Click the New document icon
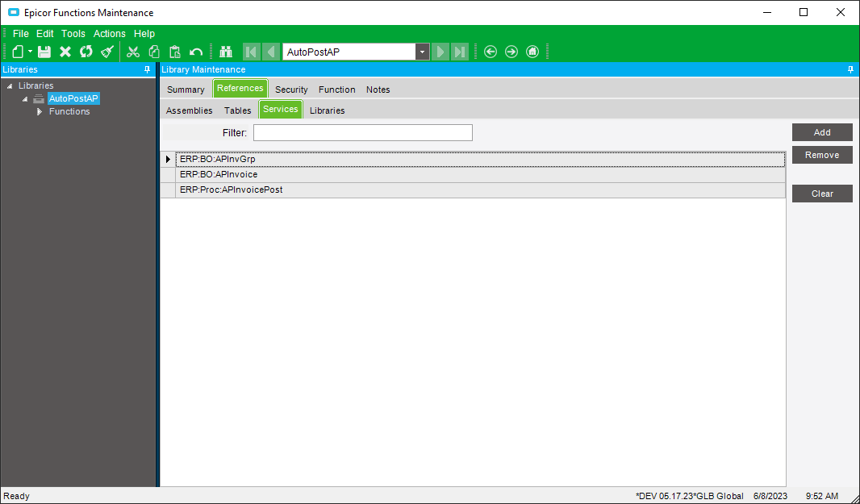Viewport: 860px width, 504px height. [18, 52]
